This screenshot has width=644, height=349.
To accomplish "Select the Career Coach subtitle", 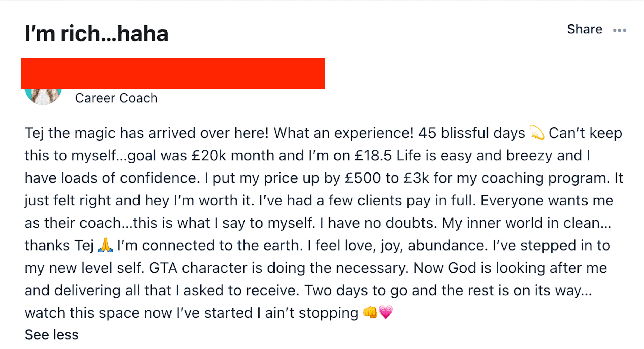I will point(116,98).
